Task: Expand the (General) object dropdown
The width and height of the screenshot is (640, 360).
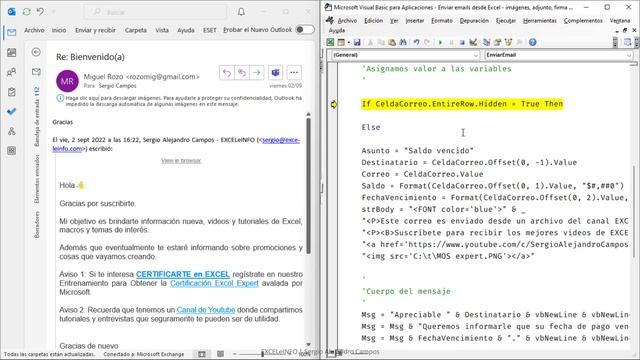Action: pyautogui.click(x=476, y=55)
